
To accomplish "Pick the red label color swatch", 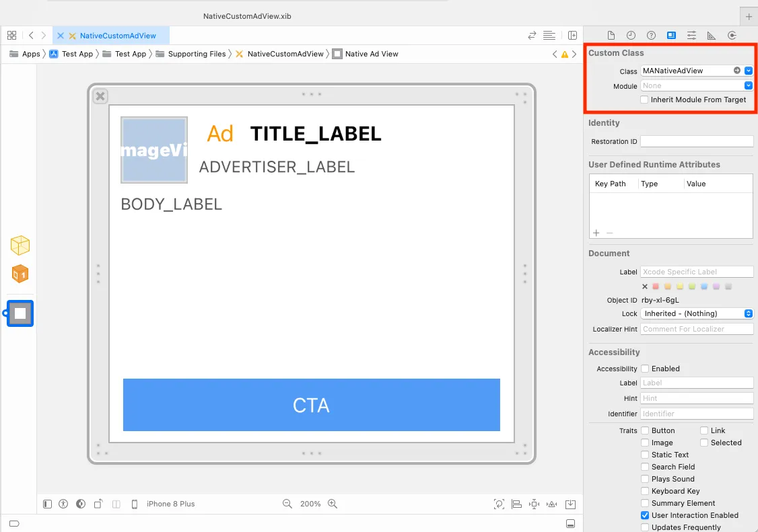I will (656, 287).
